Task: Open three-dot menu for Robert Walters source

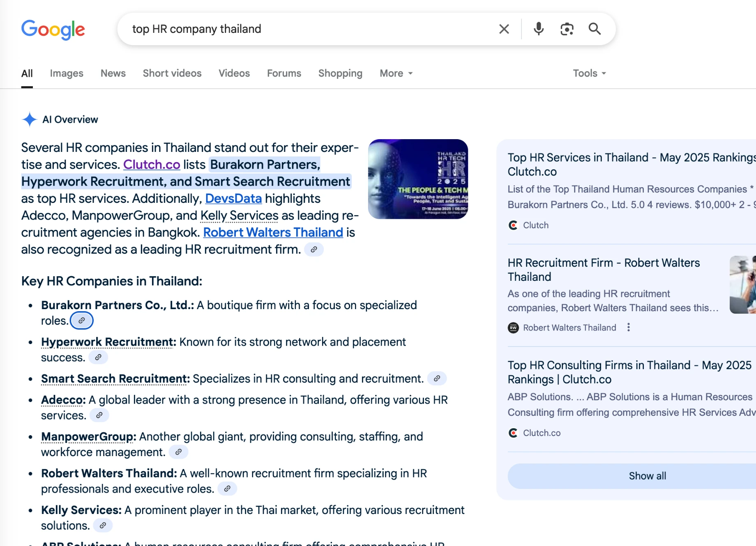Action: 629,327
